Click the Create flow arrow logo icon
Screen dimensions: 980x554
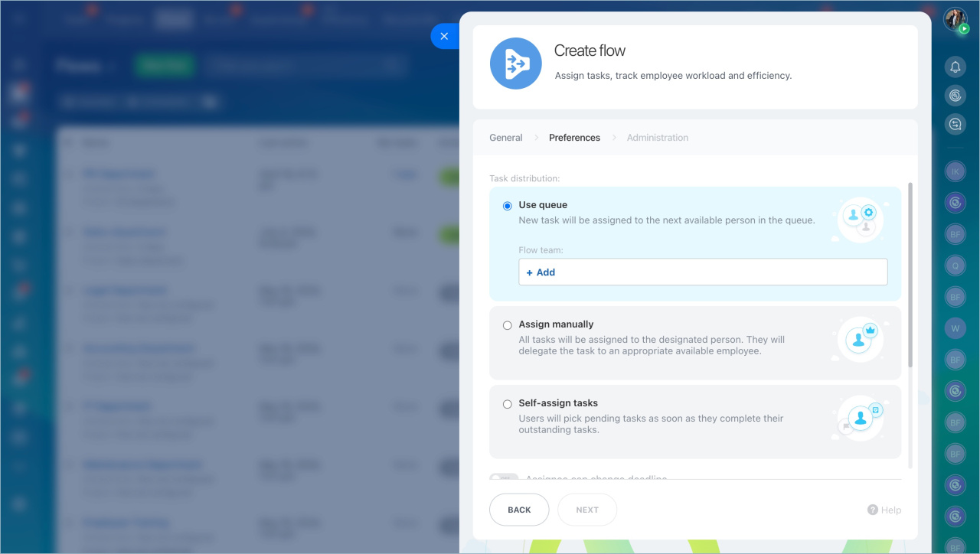[515, 64]
